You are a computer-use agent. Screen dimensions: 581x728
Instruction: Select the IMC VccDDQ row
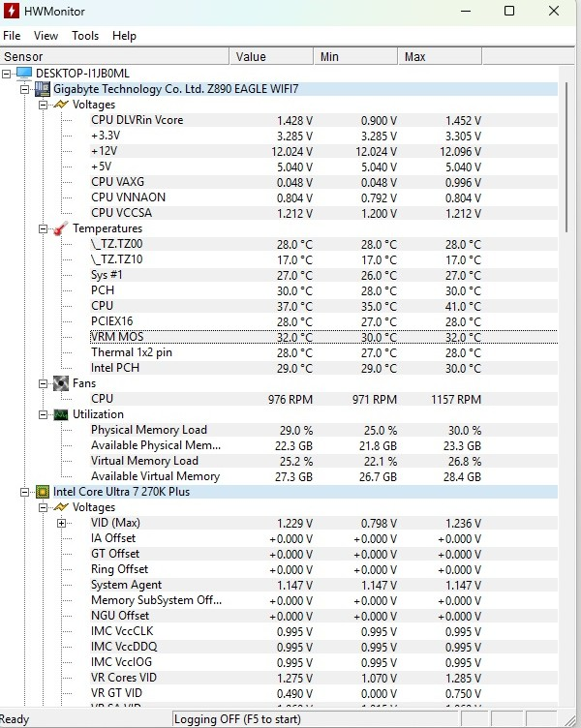(x=323, y=647)
